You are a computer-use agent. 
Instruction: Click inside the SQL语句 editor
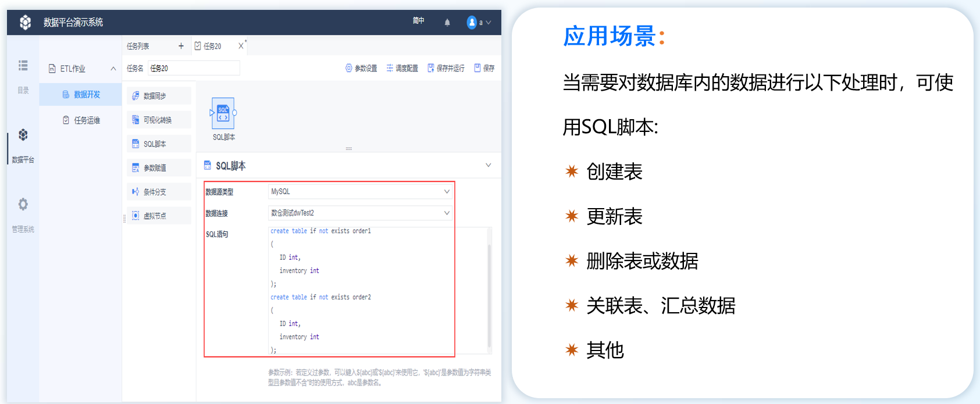click(x=377, y=290)
